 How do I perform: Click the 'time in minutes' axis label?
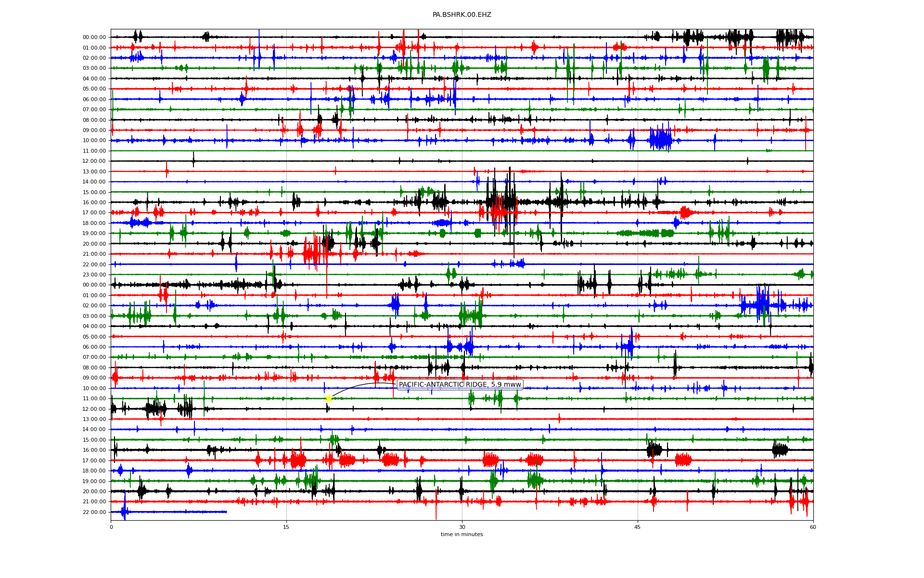click(462, 534)
